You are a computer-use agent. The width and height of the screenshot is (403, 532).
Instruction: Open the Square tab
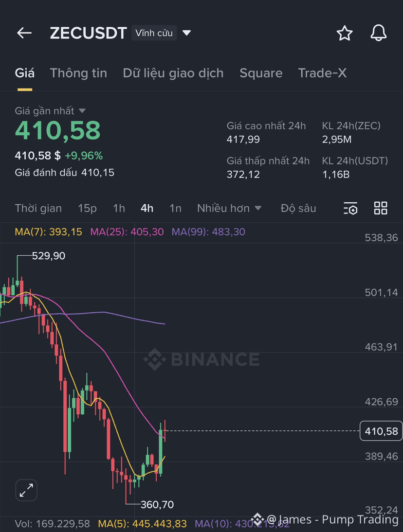pos(261,73)
